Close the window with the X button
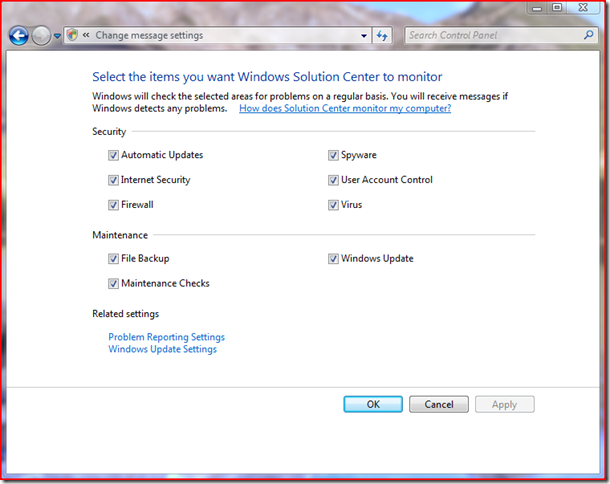Image resolution: width=610 pixels, height=484 pixels. click(x=583, y=8)
